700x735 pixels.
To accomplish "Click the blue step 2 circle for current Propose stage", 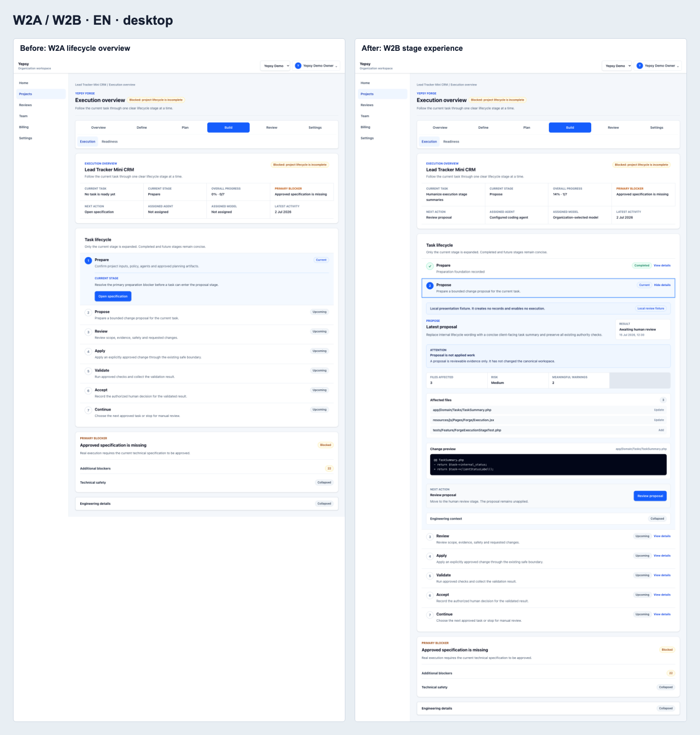I will [430, 285].
